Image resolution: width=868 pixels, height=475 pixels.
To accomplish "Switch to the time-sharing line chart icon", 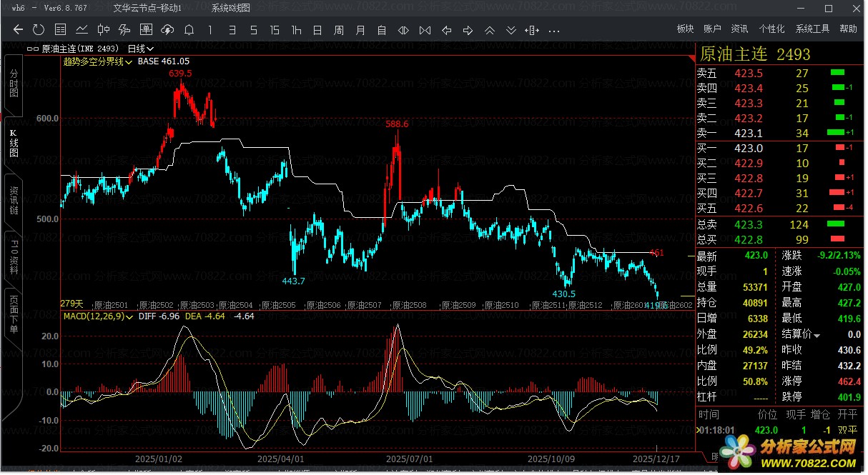I will tap(82, 30).
